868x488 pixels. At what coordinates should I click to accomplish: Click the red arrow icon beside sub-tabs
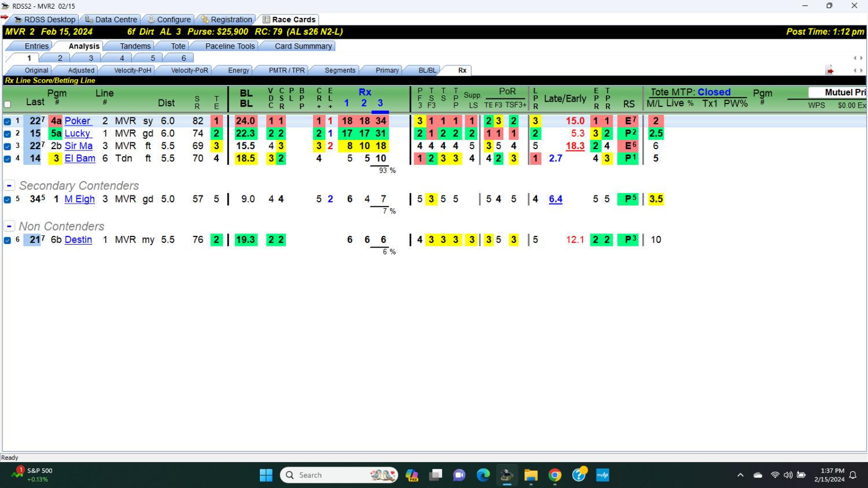coord(830,71)
